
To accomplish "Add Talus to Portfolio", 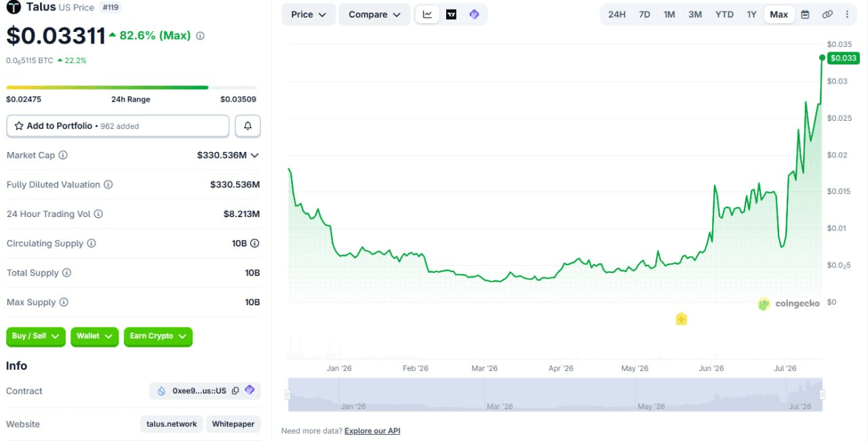I will click(x=118, y=126).
